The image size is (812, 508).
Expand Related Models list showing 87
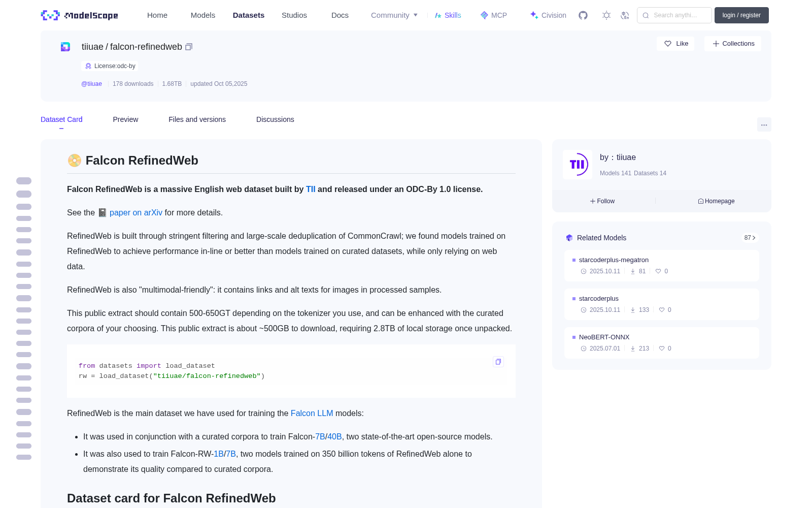750,238
